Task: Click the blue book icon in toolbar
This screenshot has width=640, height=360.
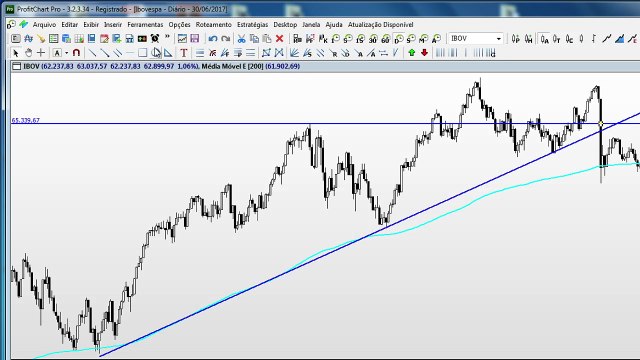Action: coord(91,39)
